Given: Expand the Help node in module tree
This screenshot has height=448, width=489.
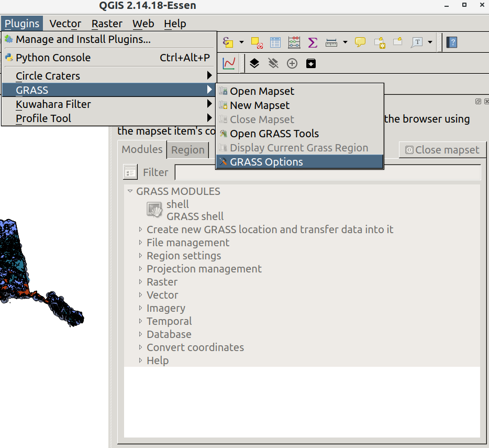Looking at the screenshot, I should point(141,360).
